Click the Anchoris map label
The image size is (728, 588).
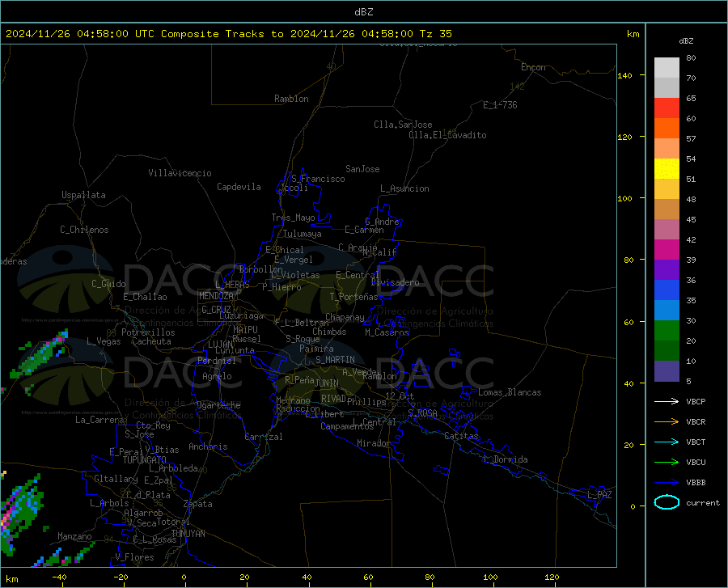[x=208, y=446]
